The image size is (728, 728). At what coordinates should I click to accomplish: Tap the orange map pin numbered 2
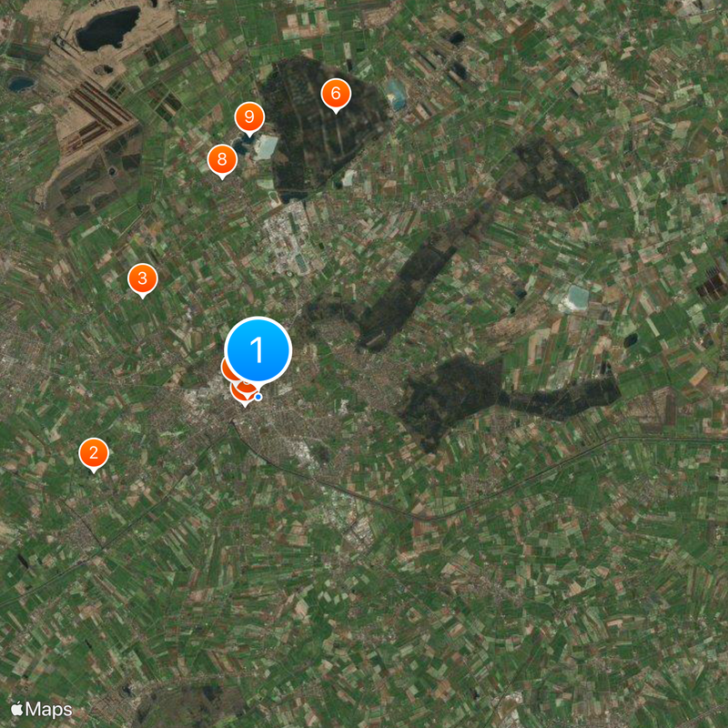pyautogui.click(x=94, y=453)
